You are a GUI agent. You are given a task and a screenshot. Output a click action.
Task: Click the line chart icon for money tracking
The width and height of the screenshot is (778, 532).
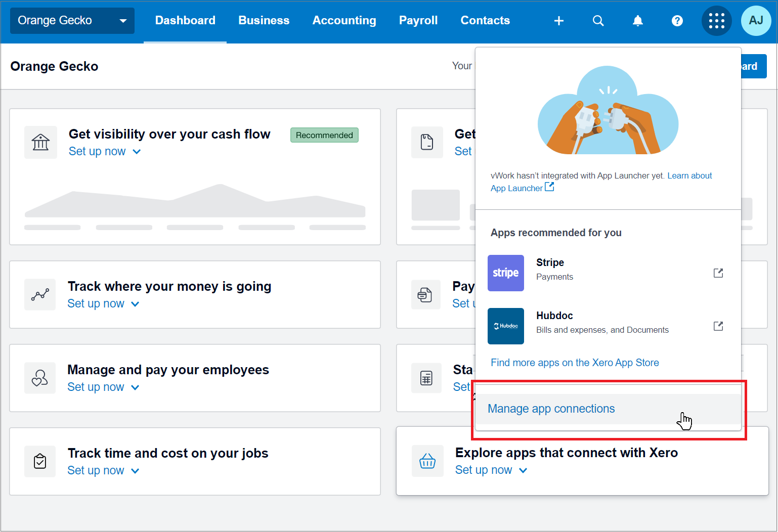coord(40,294)
